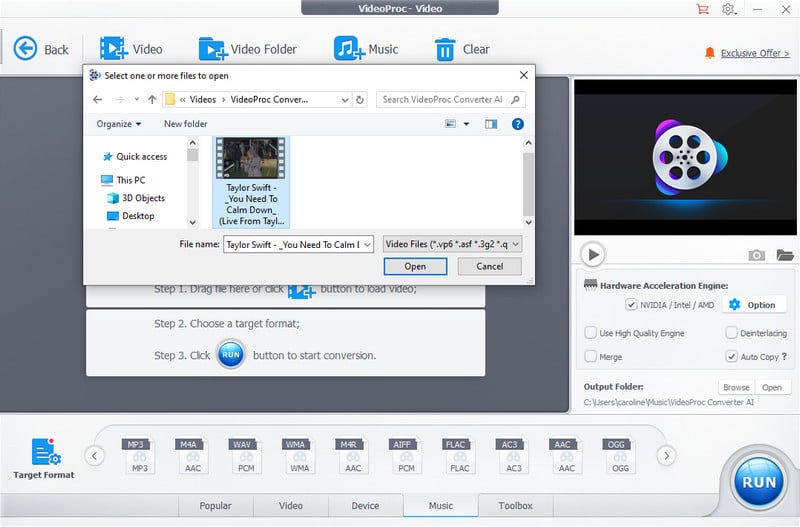
Task: Open hardware acceleration Option settings
Action: [756, 305]
